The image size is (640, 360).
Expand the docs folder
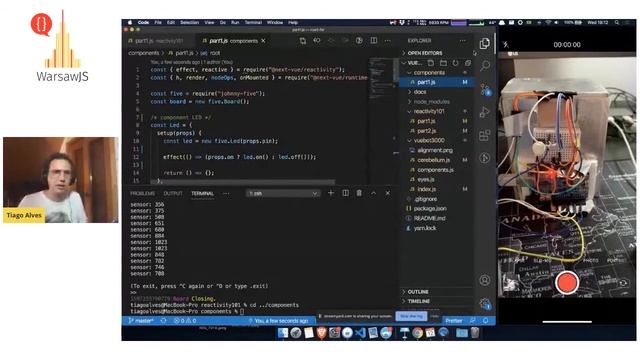420,92
